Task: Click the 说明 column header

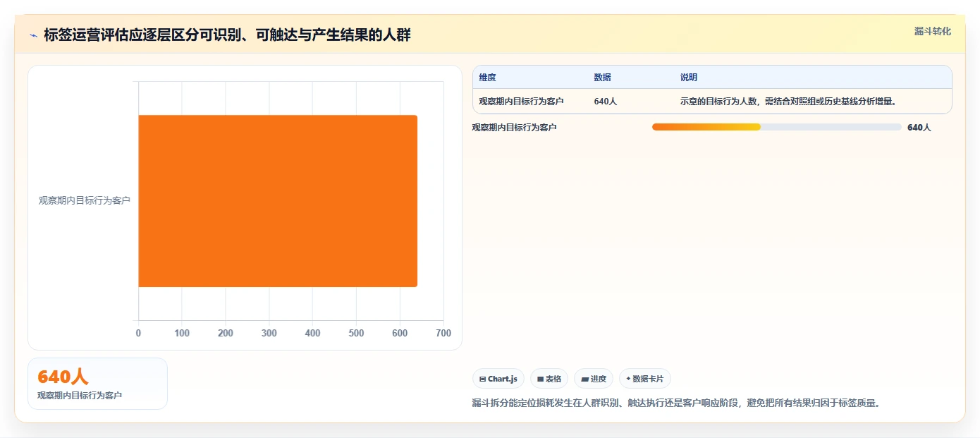Action: tap(689, 78)
